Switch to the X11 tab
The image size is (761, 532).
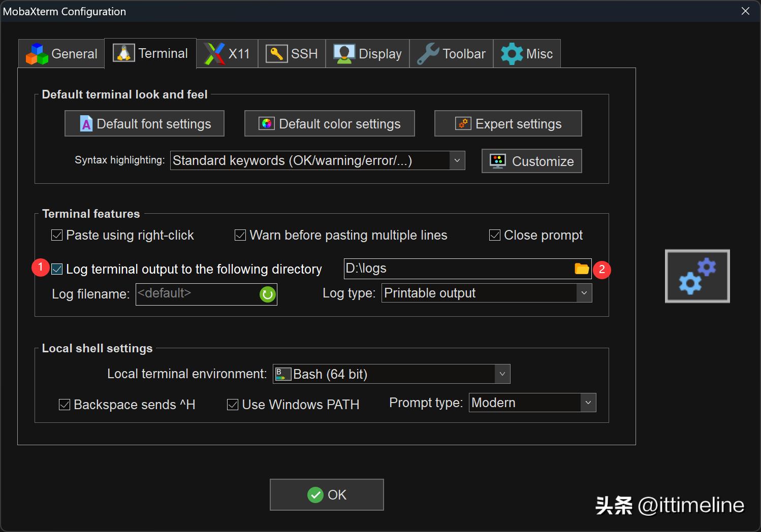(x=227, y=54)
